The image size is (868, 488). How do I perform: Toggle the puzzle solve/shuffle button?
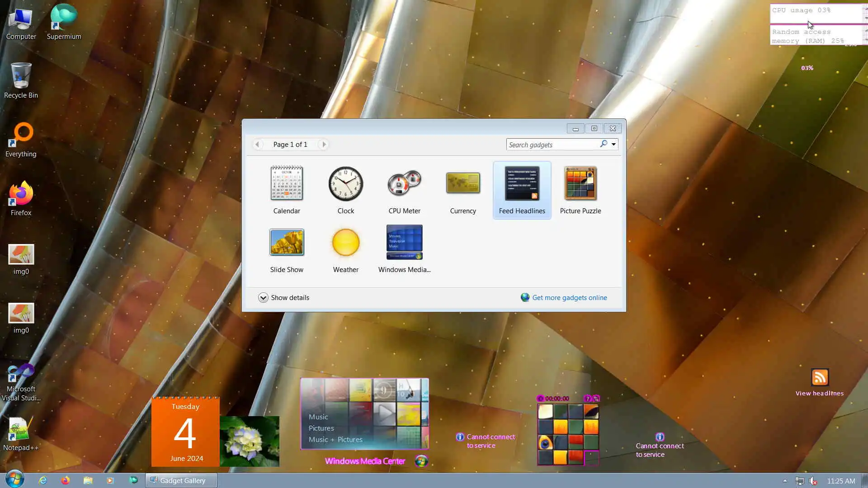(596, 399)
